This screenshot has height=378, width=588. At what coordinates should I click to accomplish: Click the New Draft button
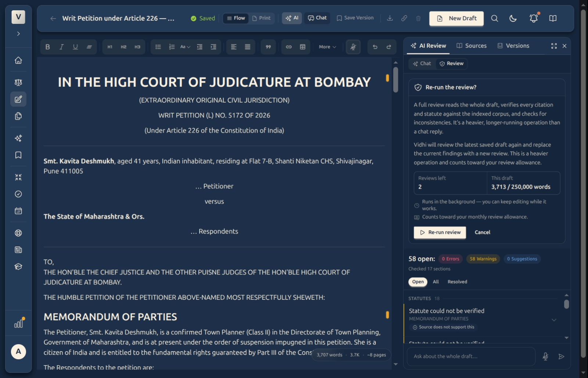[456, 18]
